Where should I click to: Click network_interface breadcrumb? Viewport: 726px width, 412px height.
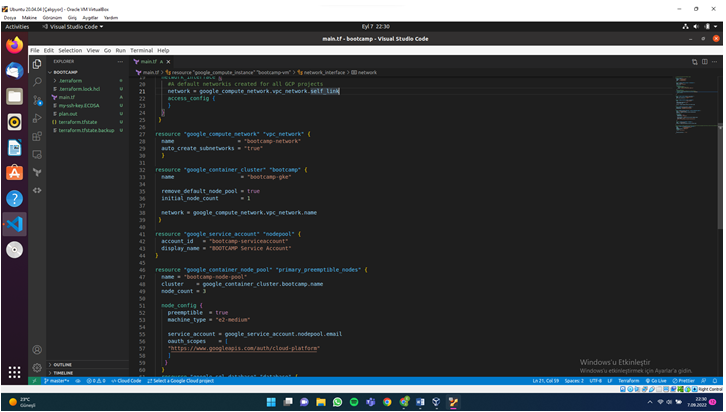tap(324, 73)
